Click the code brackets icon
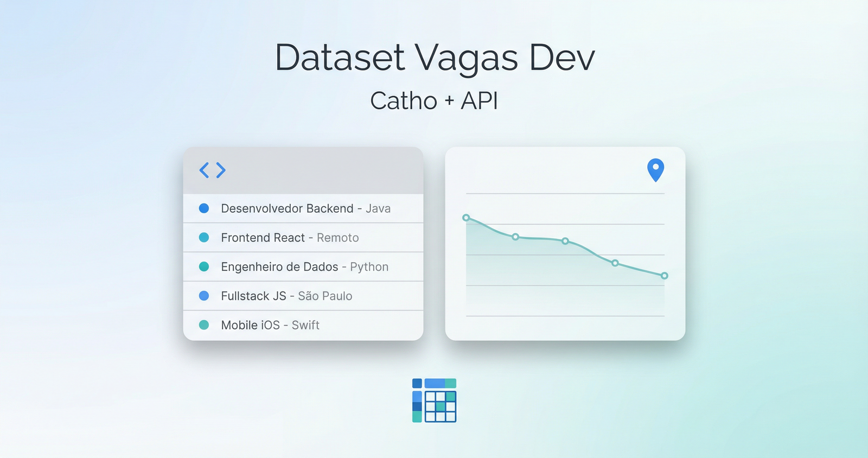Screen dimensions: 868x458 (212, 170)
